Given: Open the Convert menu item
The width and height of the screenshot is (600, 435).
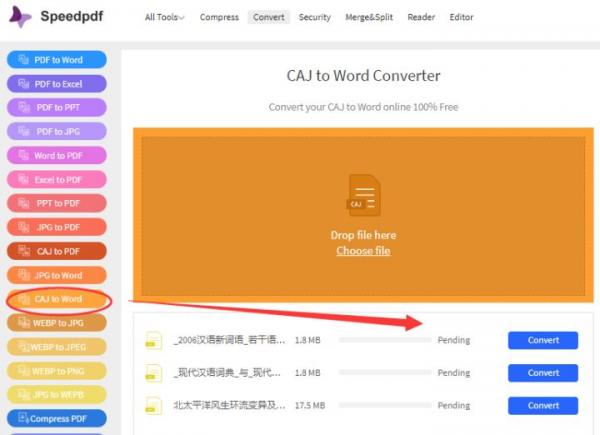Looking at the screenshot, I should [x=269, y=17].
